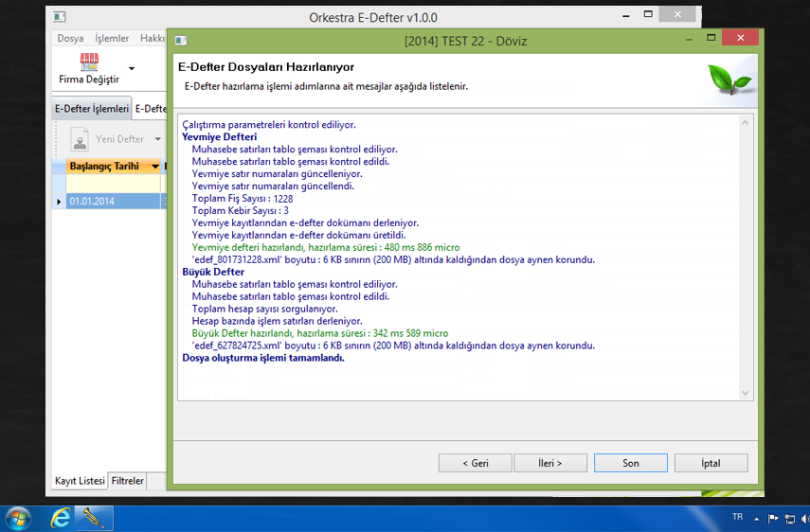This screenshot has width=810, height=532.
Task: Cancel the wizard with İptal
Action: [711, 463]
